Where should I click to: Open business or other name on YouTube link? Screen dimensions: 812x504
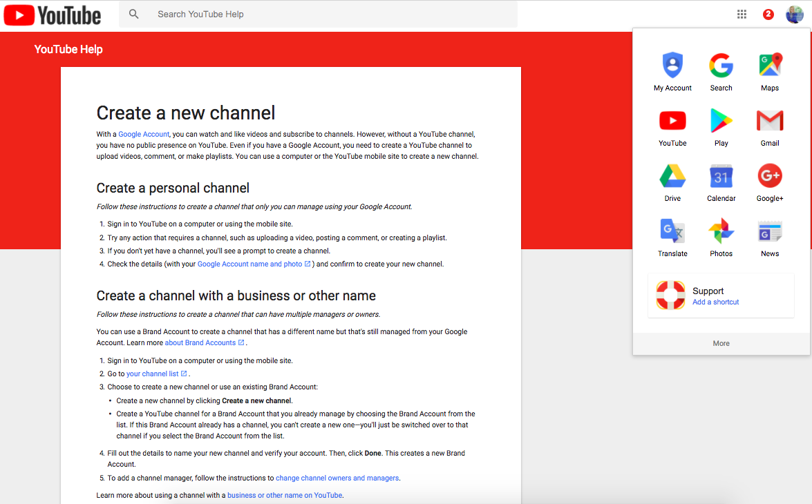(x=285, y=495)
